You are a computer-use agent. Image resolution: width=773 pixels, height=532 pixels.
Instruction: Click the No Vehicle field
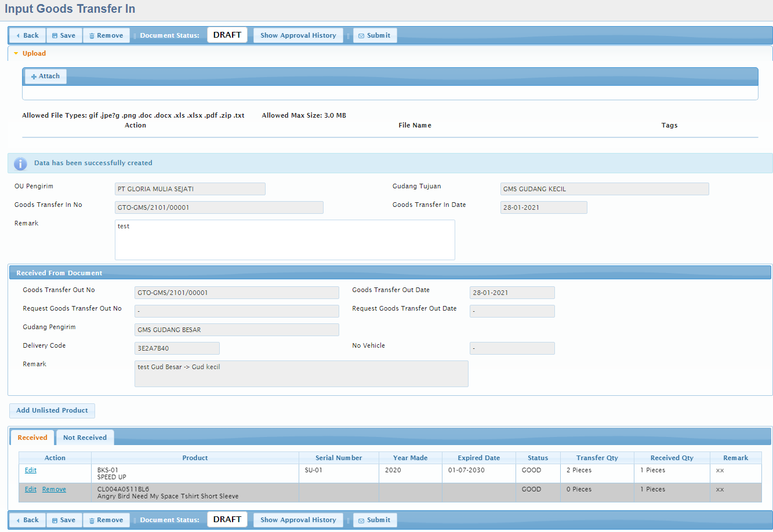pos(512,348)
